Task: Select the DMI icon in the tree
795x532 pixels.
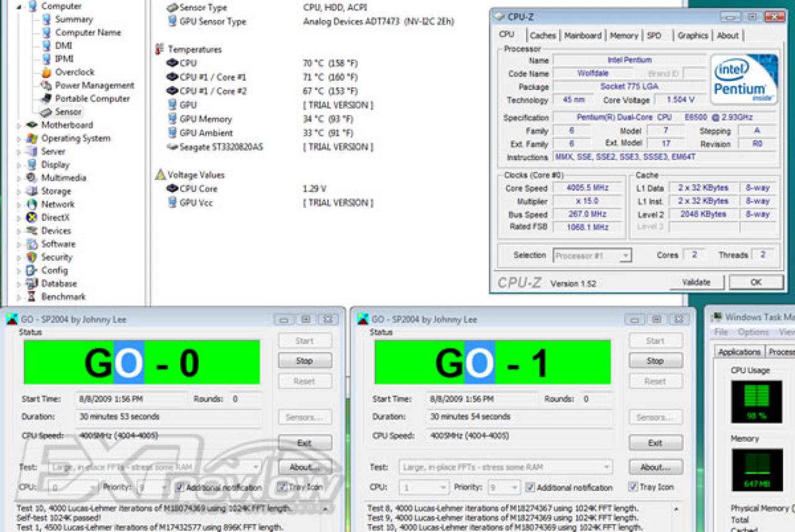Action: pyautogui.click(x=47, y=45)
